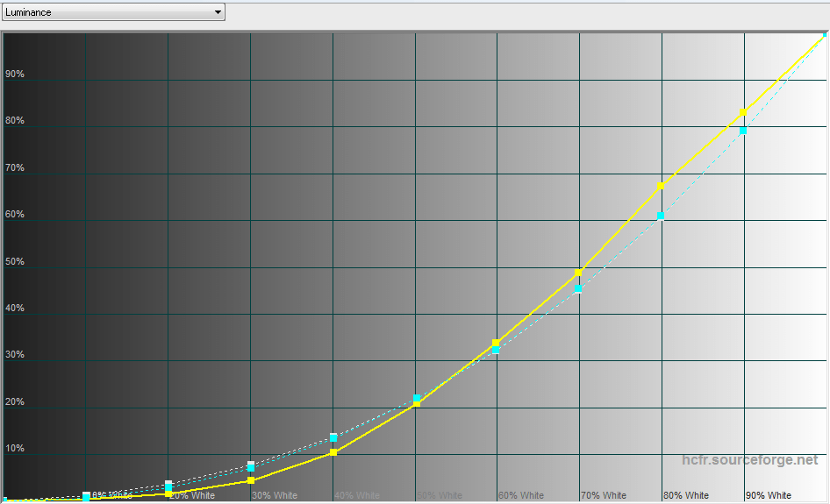Click cyan reference point at 40% White

pyautogui.click(x=333, y=437)
